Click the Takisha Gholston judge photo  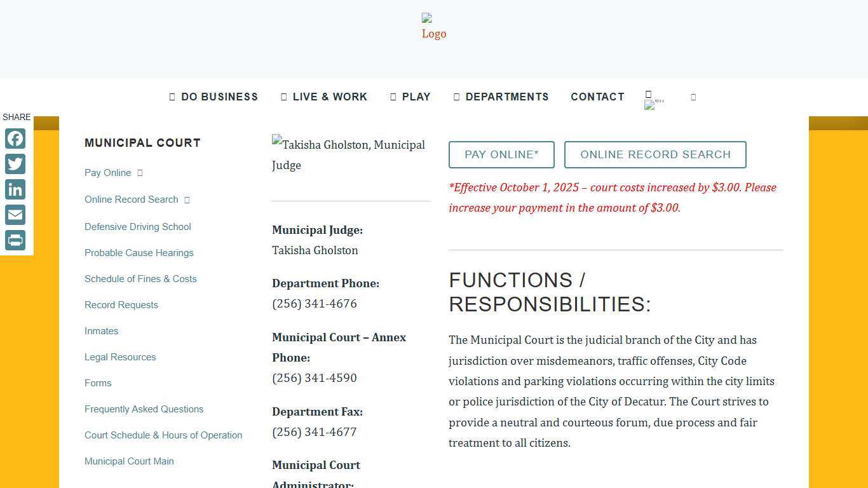click(x=348, y=154)
